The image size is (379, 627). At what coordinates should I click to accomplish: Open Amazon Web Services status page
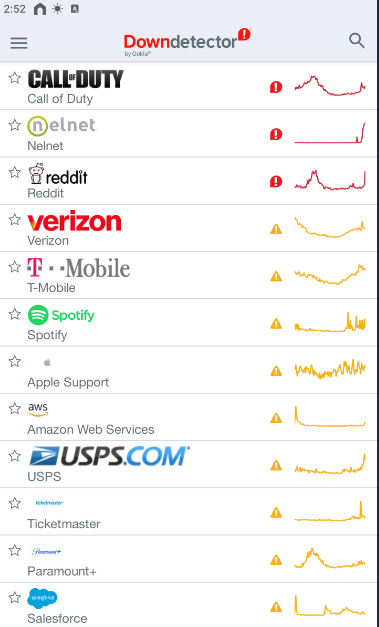(188, 417)
